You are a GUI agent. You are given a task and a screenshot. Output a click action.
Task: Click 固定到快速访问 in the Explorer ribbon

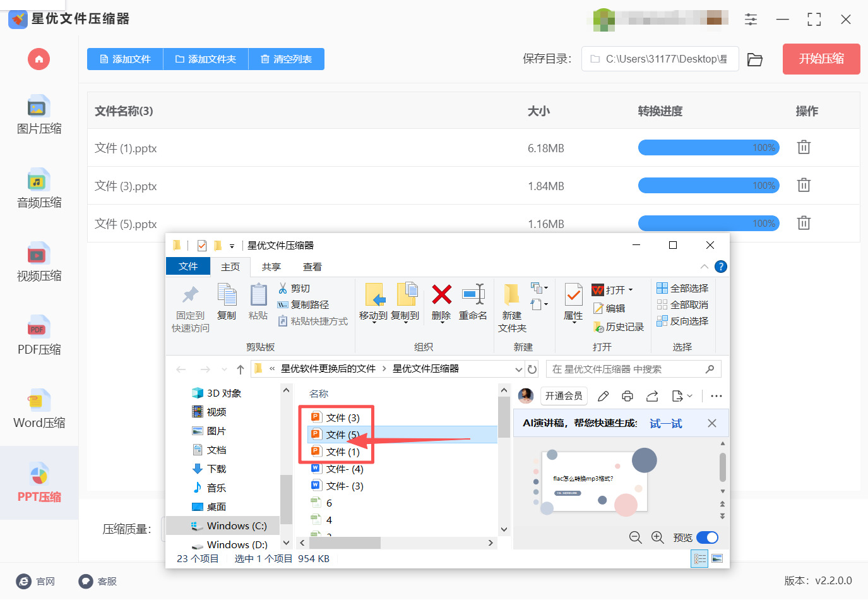191,308
